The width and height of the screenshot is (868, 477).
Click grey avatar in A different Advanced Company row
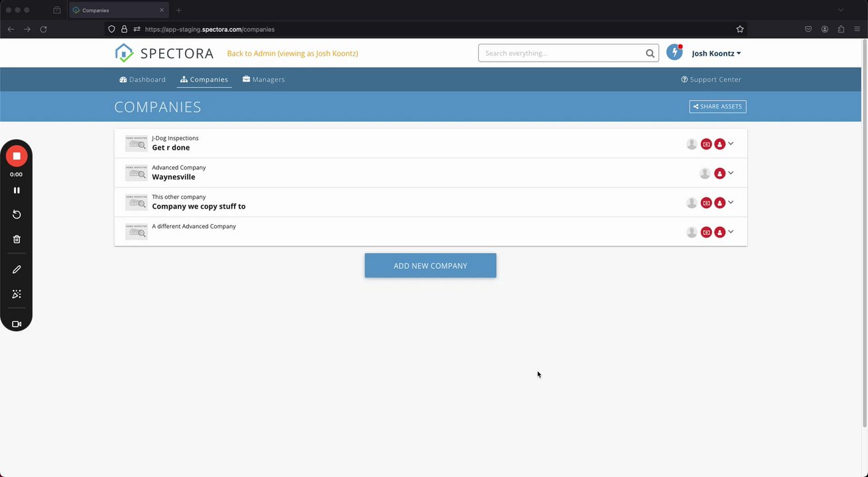pyautogui.click(x=692, y=232)
